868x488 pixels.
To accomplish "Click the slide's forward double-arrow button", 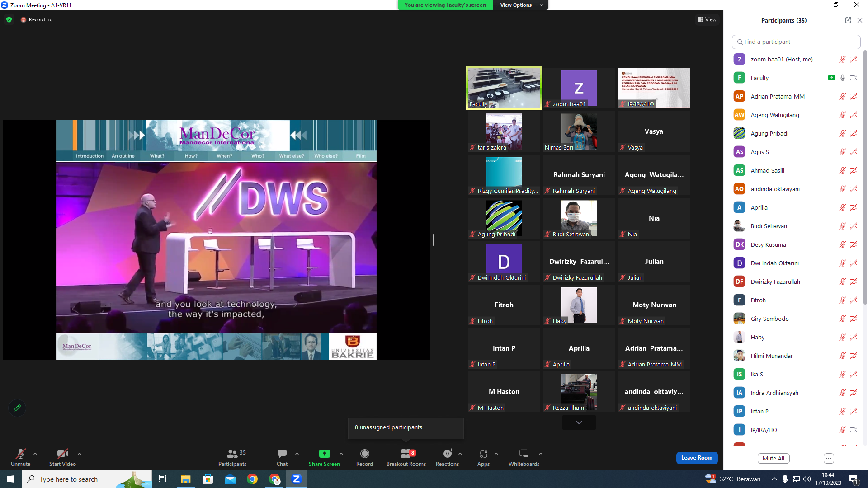I will 137,135.
